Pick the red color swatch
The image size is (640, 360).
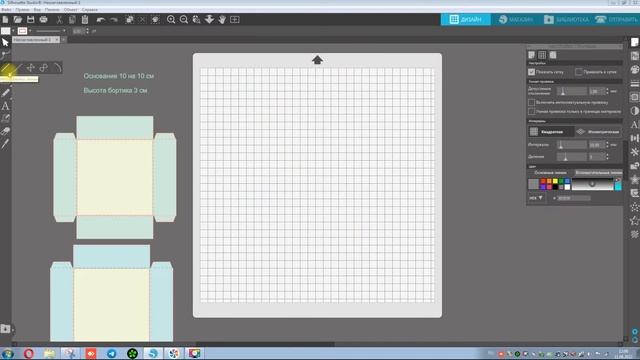point(543,181)
